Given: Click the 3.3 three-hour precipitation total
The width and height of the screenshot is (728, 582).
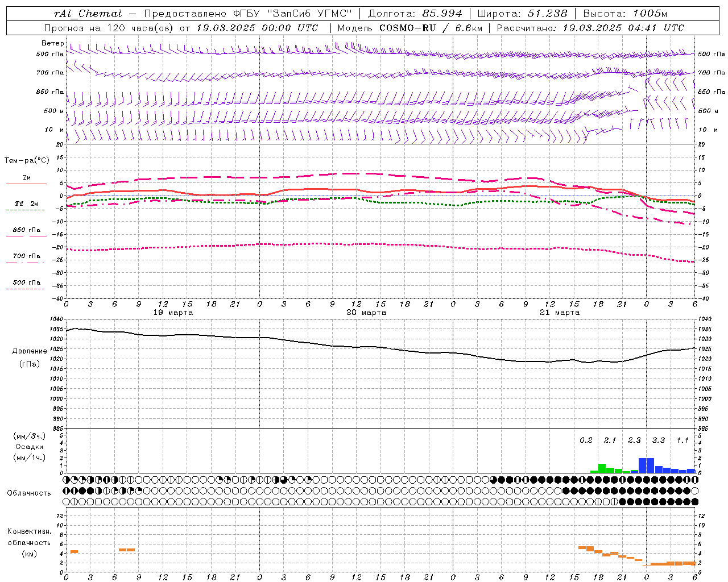Looking at the screenshot, I should pyautogui.click(x=659, y=440).
